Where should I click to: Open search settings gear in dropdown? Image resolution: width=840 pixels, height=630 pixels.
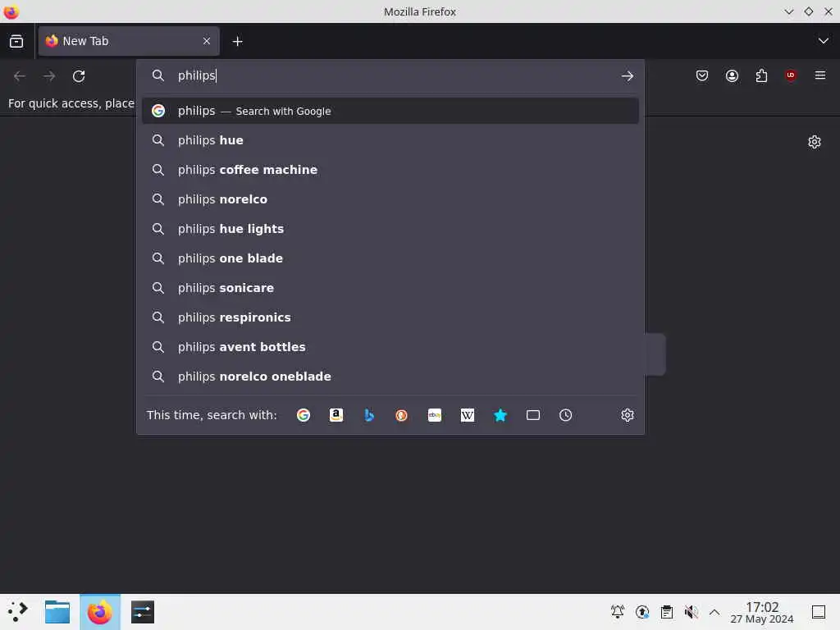tap(628, 415)
